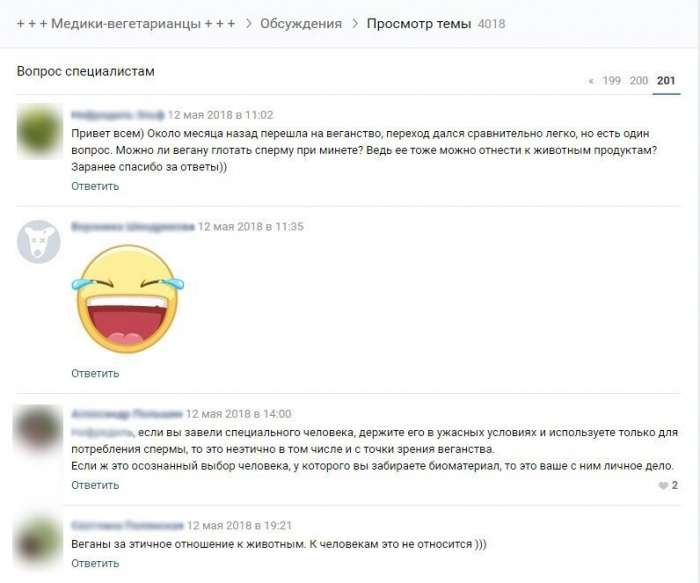Click the Просмотр темы breadcrumb title
700x583 pixels.
point(419,23)
